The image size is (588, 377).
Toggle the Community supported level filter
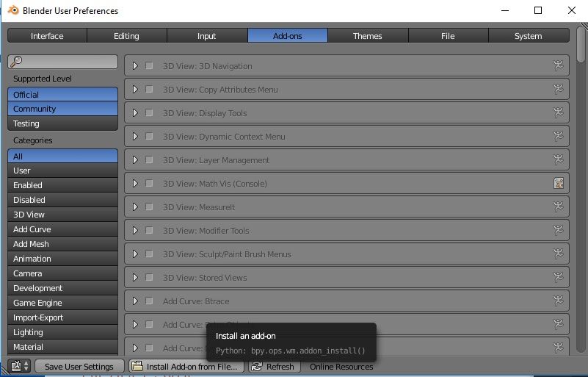[x=62, y=109]
